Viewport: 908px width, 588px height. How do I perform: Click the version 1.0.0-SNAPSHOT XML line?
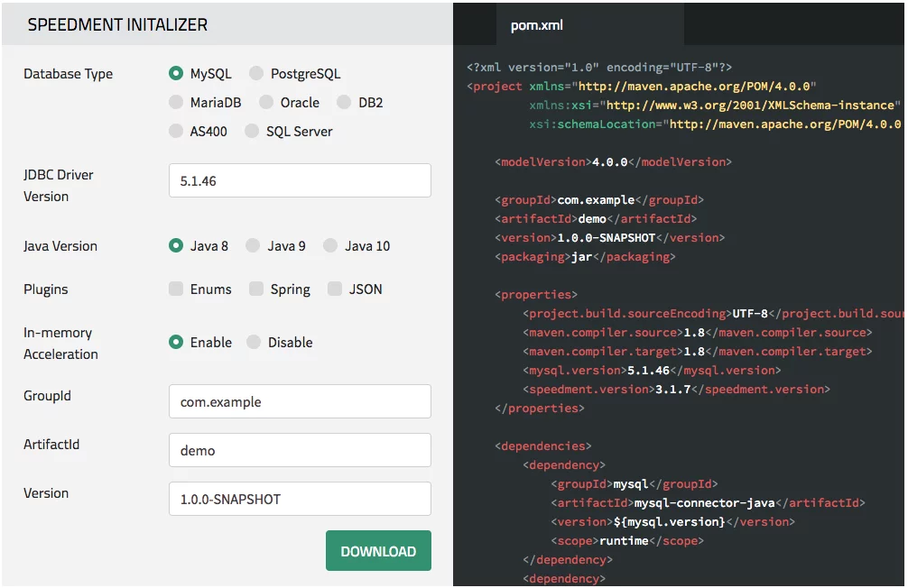[610, 238]
